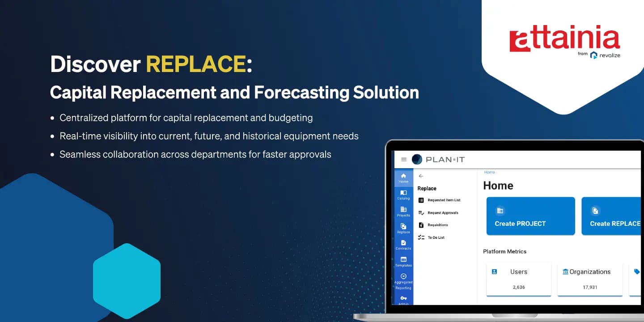The image size is (644, 322).
Task: Click the Capital Replacement and Forecasting Solution subtitle
Action: pyautogui.click(x=234, y=92)
